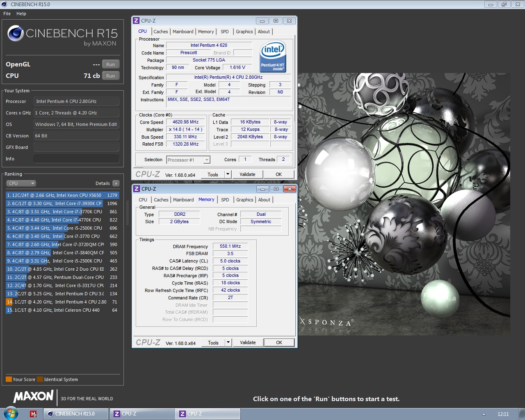
Task: Click the MAXON logo at bottom
Action: click(x=33, y=396)
